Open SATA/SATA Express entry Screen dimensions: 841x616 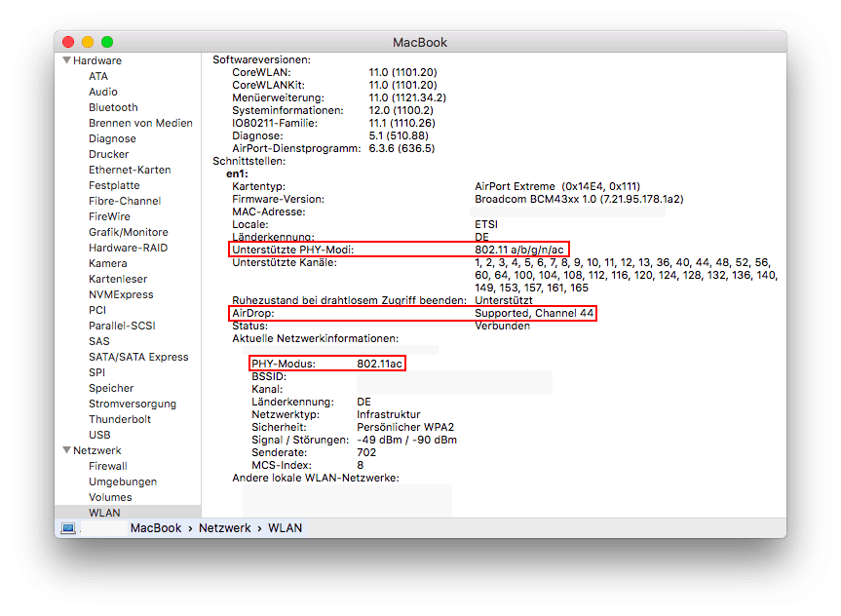click(x=138, y=357)
